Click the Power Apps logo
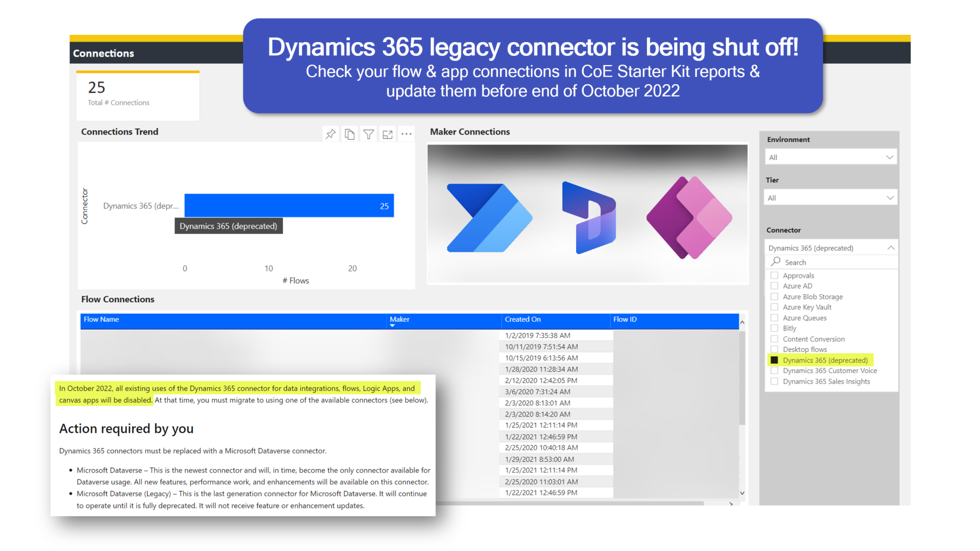The width and height of the screenshot is (980, 551). (689, 218)
